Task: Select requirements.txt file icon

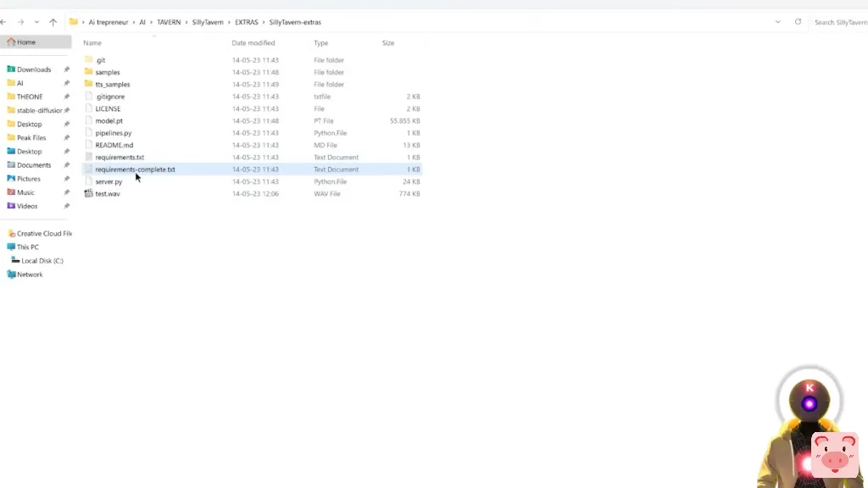Action: 88,157
